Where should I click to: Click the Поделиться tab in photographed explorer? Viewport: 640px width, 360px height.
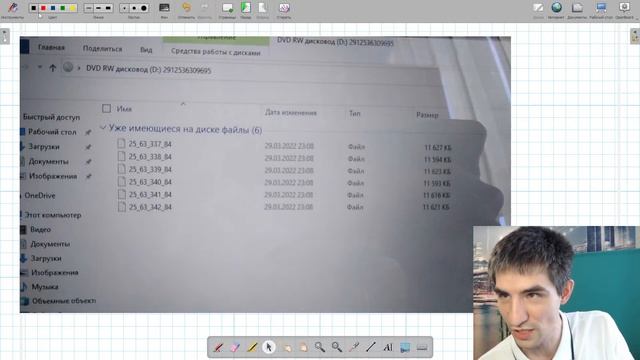point(102,49)
